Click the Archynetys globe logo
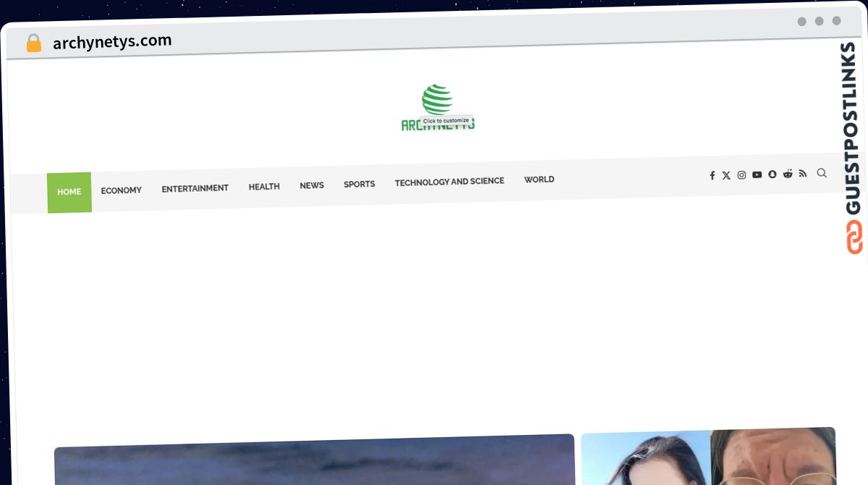This screenshot has height=485, width=868. coord(438,108)
